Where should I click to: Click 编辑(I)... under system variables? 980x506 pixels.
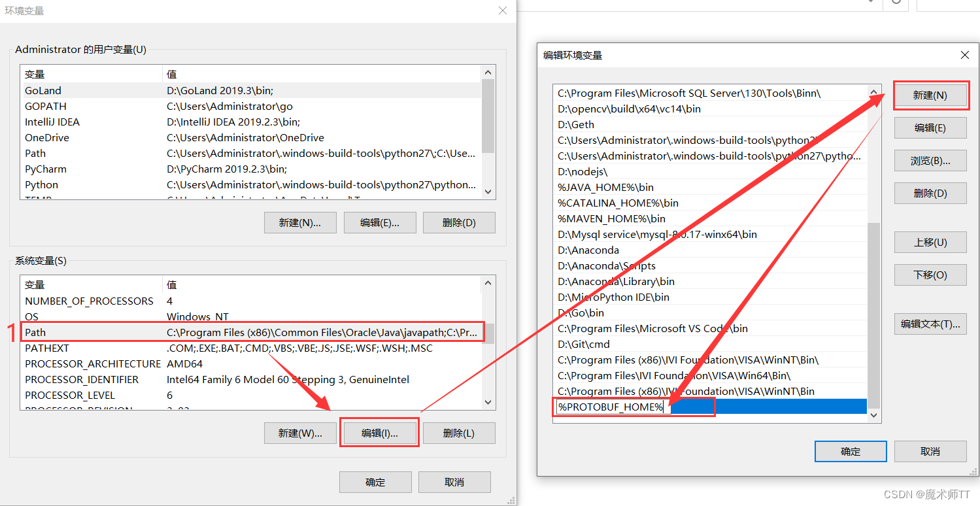[380, 433]
